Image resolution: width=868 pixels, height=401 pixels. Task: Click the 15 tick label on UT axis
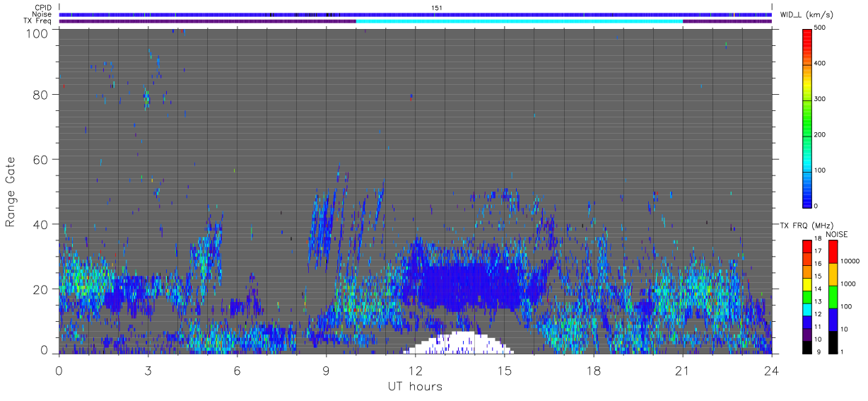click(x=505, y=370)
